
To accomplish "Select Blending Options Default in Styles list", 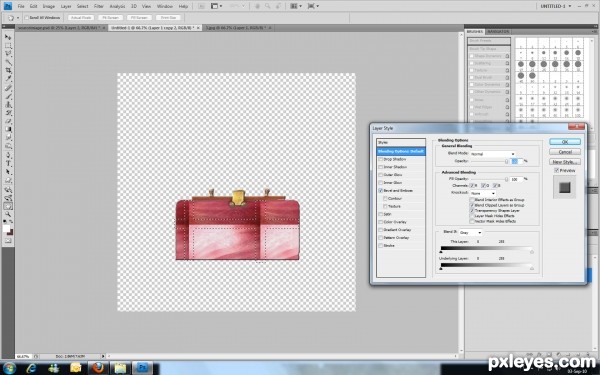I will tap(401, 152).
